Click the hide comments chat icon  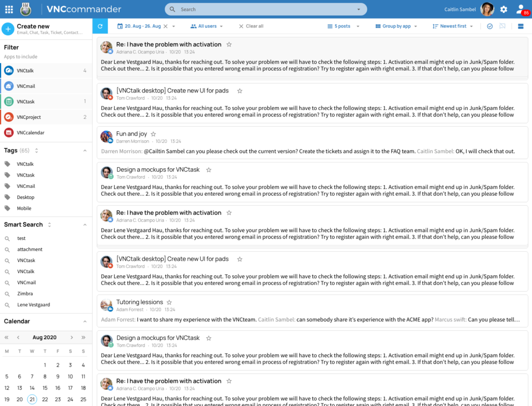click(x=502, y=26)
